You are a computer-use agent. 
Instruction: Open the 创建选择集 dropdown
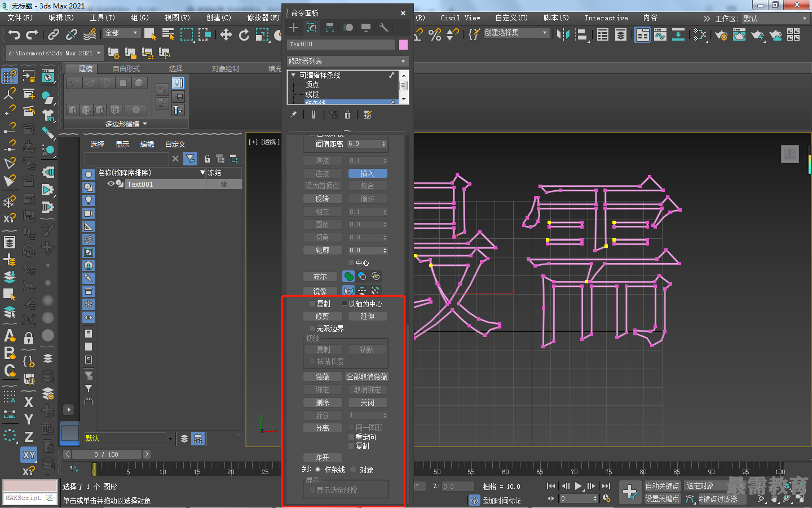[x=516, y=33]
